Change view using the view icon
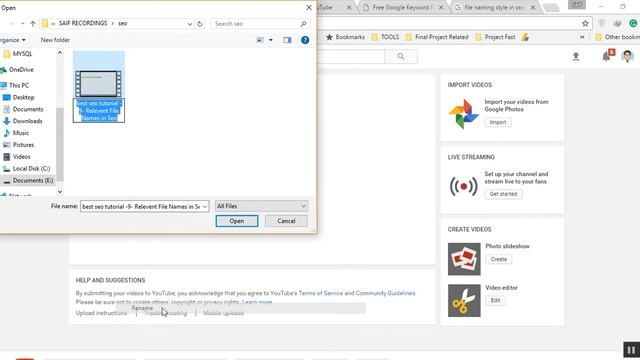 (x=260, y=40)
